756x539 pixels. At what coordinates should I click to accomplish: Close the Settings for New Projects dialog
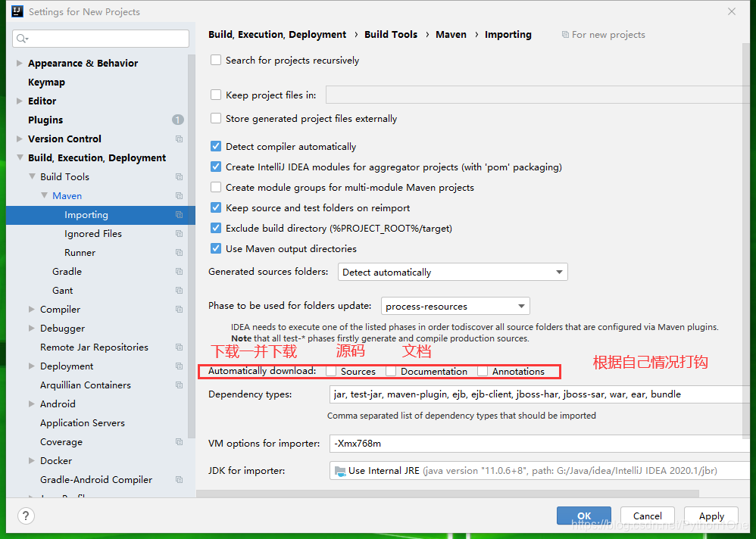click(732, 11)
